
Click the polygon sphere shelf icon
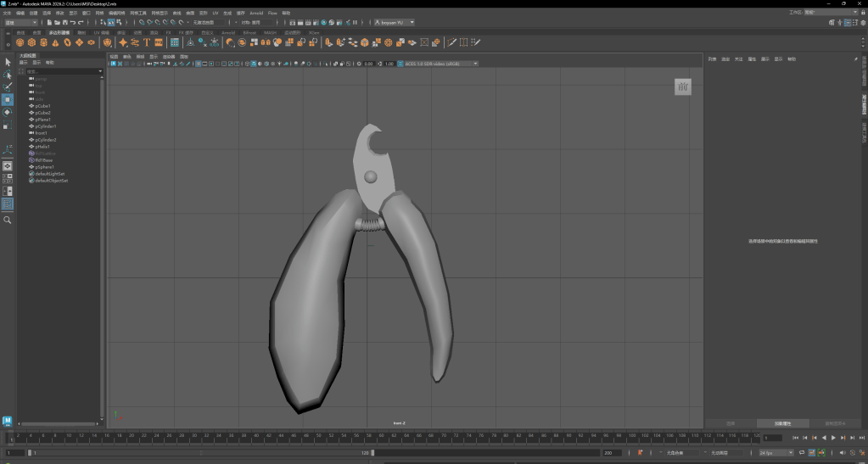click(x=20, y=42)
